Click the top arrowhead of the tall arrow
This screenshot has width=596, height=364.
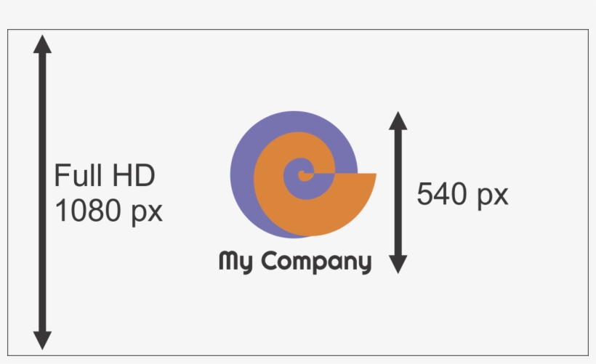coord(43,44)
